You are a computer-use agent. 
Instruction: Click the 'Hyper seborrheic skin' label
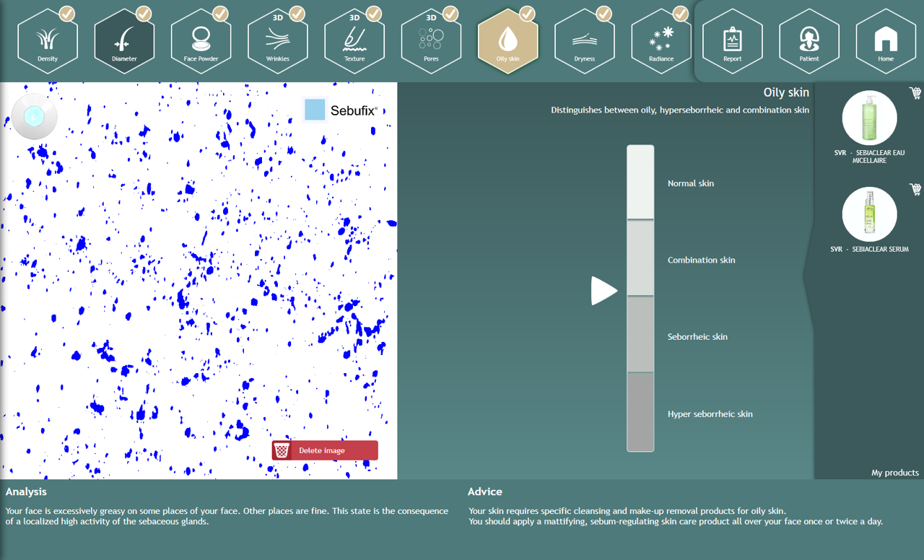(x=710, y=414)
